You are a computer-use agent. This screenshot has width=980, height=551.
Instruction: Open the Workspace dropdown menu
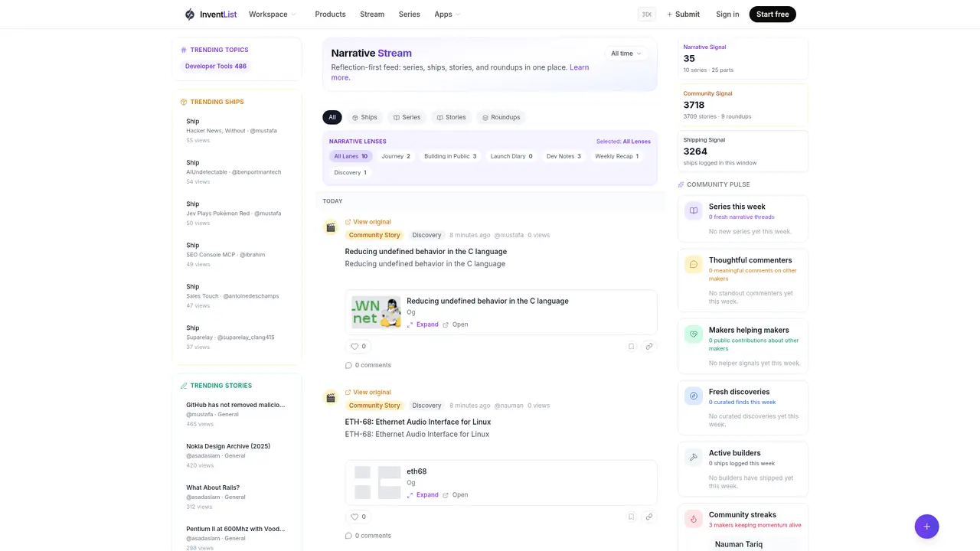[272, 14]
